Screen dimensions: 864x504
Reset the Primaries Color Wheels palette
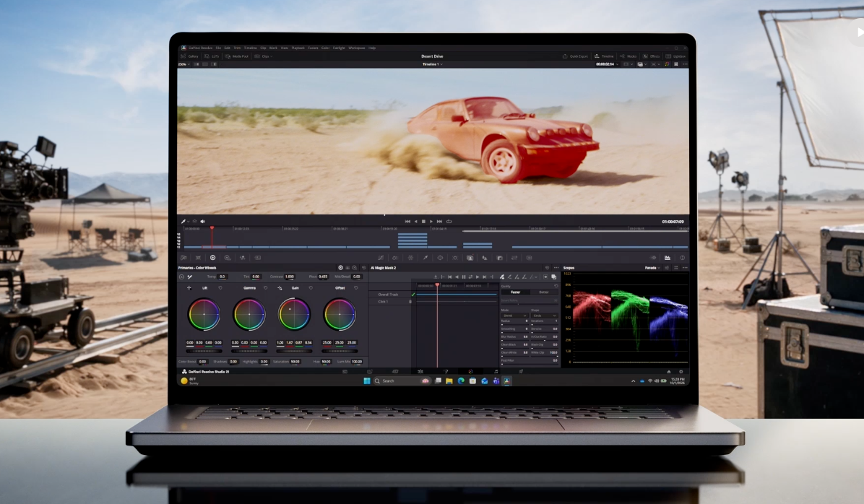(x=363, y=268)
